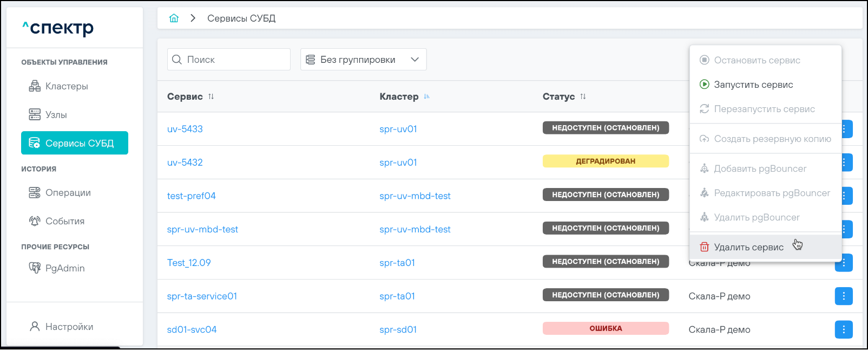
Task: Sort table by Статус column
Action: (583, 96)
